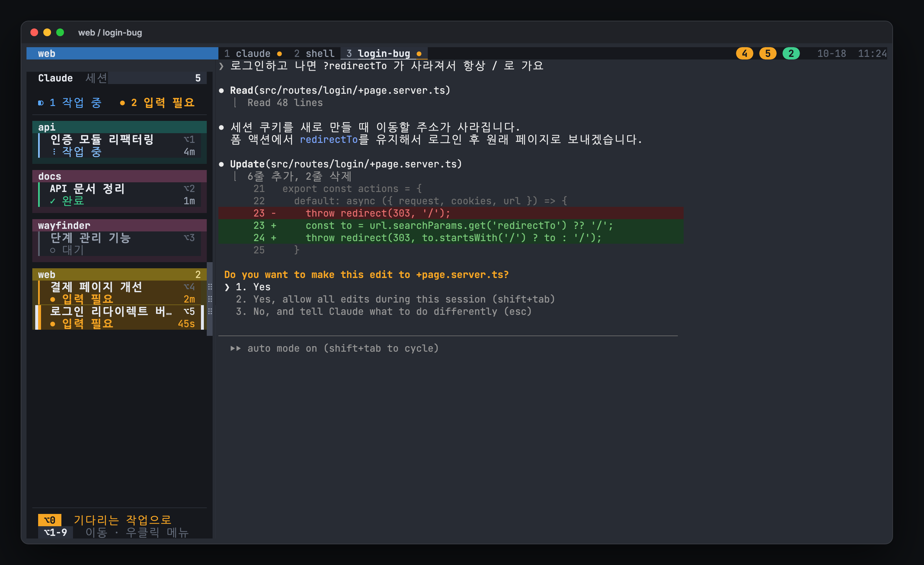This screenshot has width=924, height=565.
Task: Open the 인증 모듈 리팩터링 session
Action: [x=119, y=145]
